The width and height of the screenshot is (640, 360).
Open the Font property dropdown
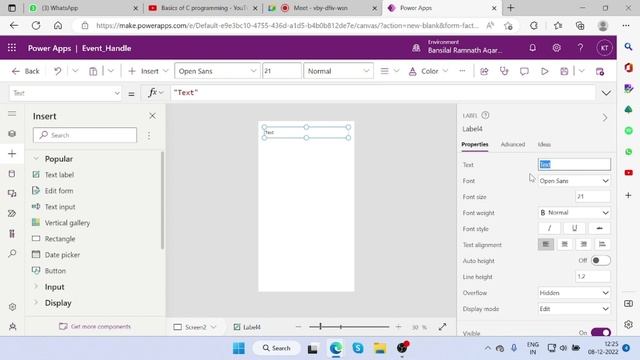click(x=574, y=180)
